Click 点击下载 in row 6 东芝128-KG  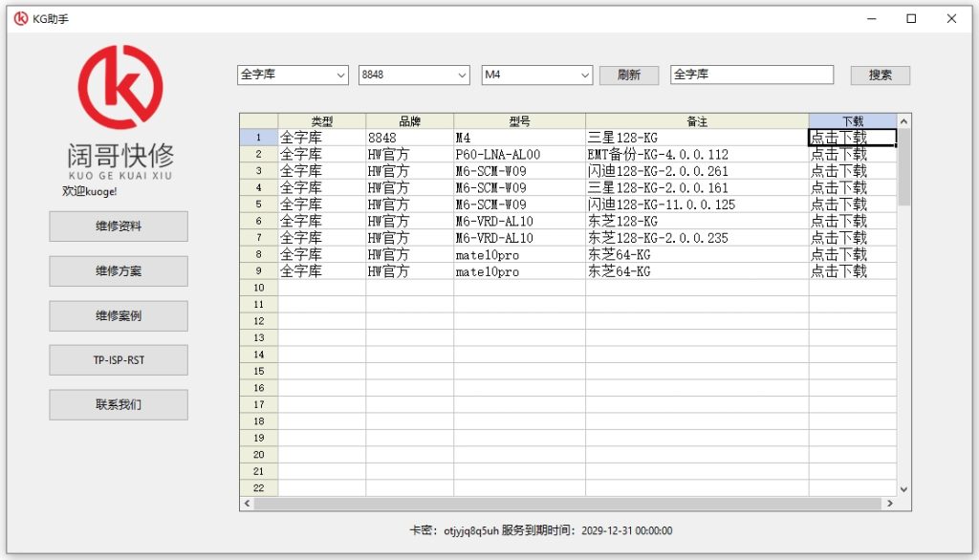click(852, 221)
